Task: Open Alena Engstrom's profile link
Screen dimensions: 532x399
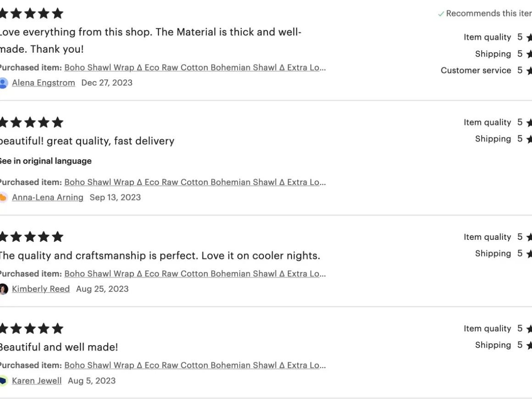Action: tap(44, 83)
